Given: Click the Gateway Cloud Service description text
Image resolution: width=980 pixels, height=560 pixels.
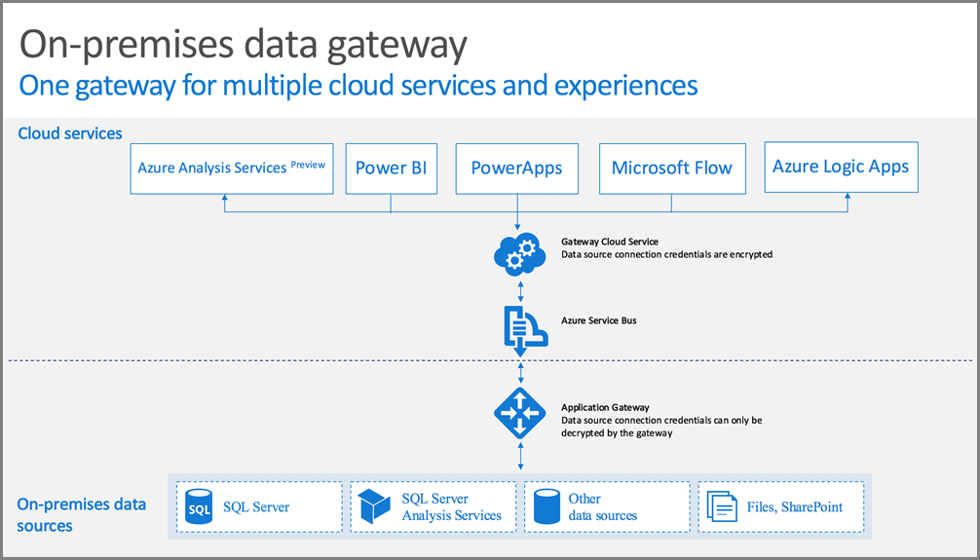Looking at the screenshot, I should point(666,248).
